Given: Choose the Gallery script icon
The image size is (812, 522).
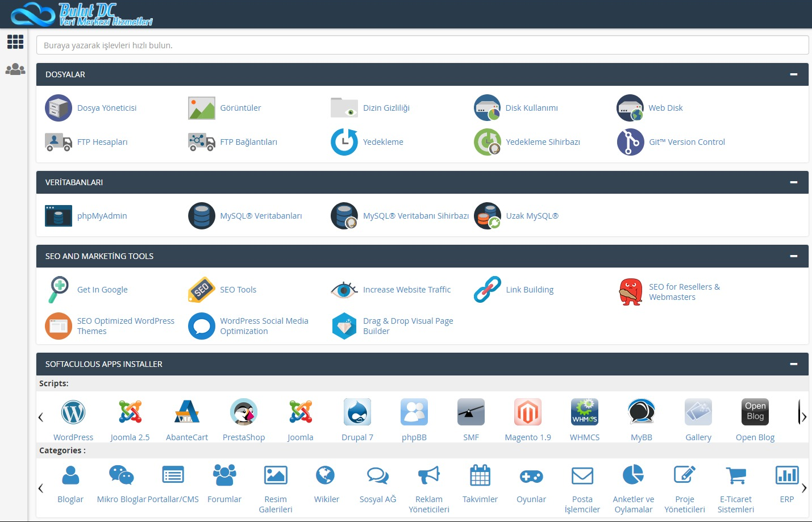Looking at the screenshot, I should pos(698,412).
